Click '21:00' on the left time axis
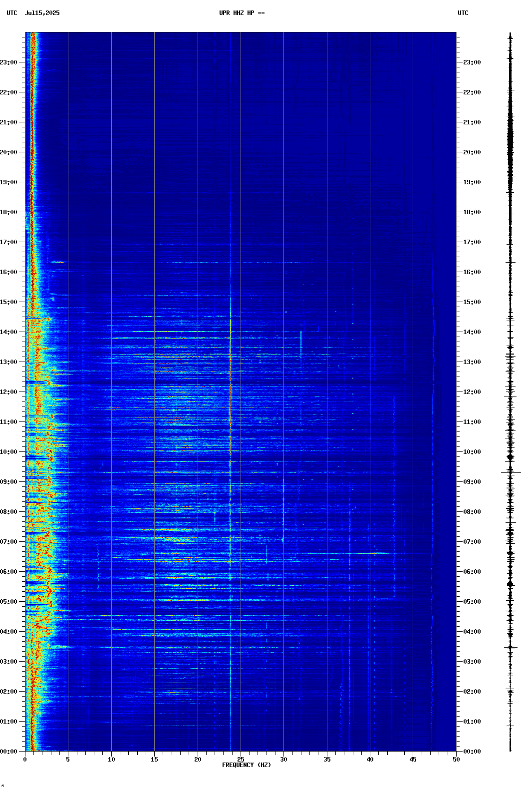 point(8,122)
